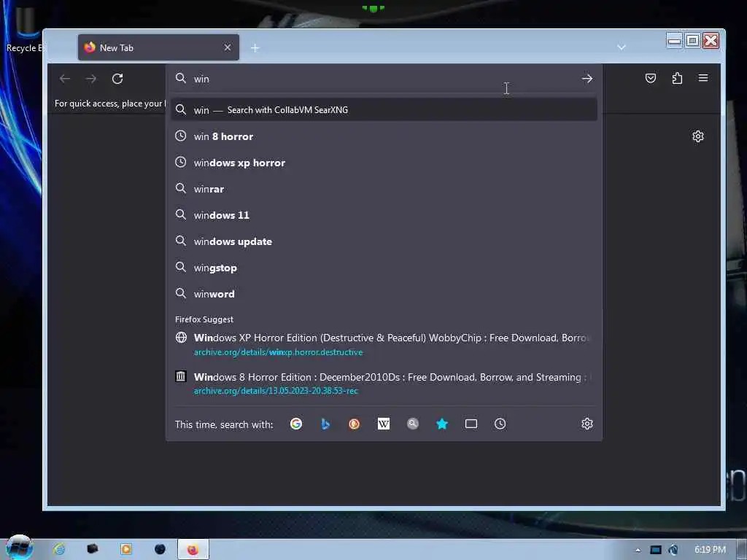Close the New Tab tab

(x=228, y=47)
